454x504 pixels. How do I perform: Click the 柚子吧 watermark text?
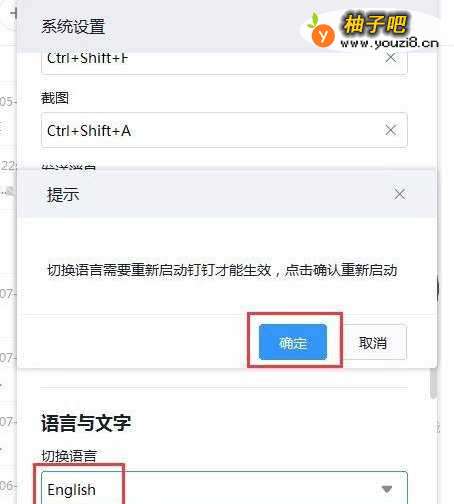pos(375,24)
